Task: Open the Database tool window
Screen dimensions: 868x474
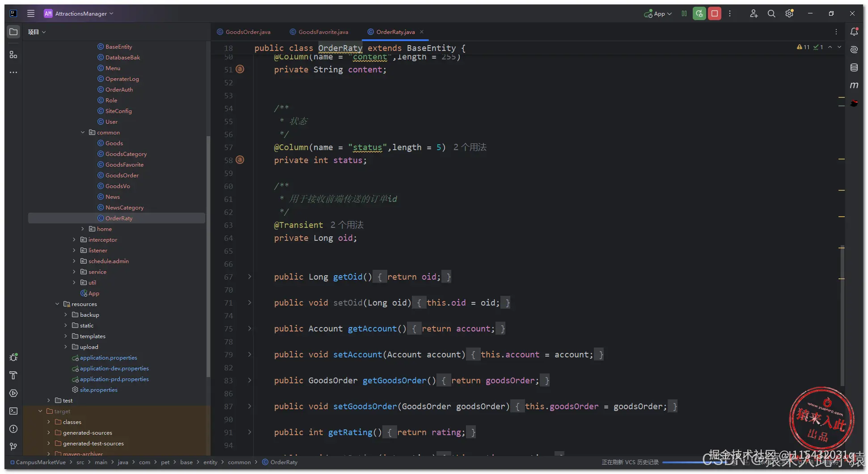Action: point(854,67)
